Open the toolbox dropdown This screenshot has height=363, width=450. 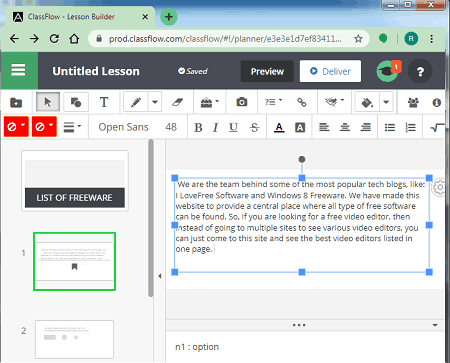209,102
